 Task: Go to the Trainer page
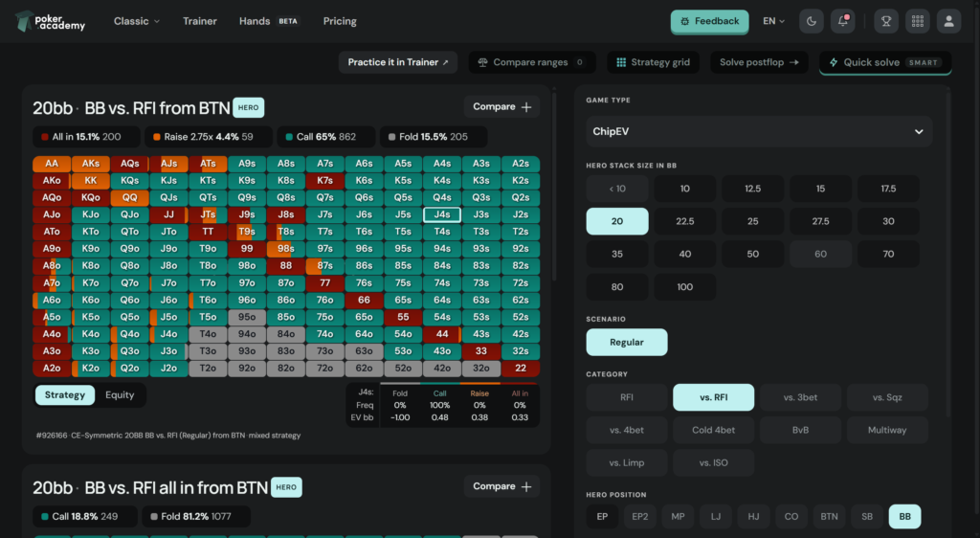click(x=199, y=21)
